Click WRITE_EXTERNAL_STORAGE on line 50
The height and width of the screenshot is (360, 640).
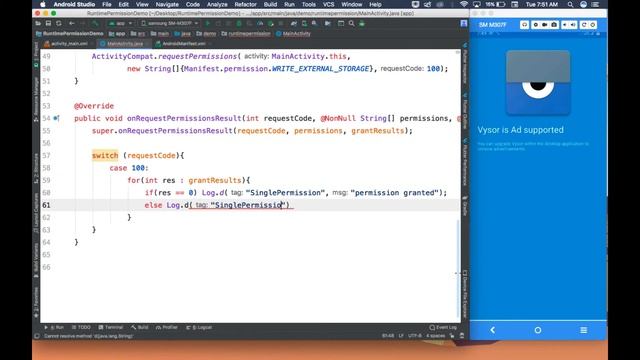[x=320, y=69]
